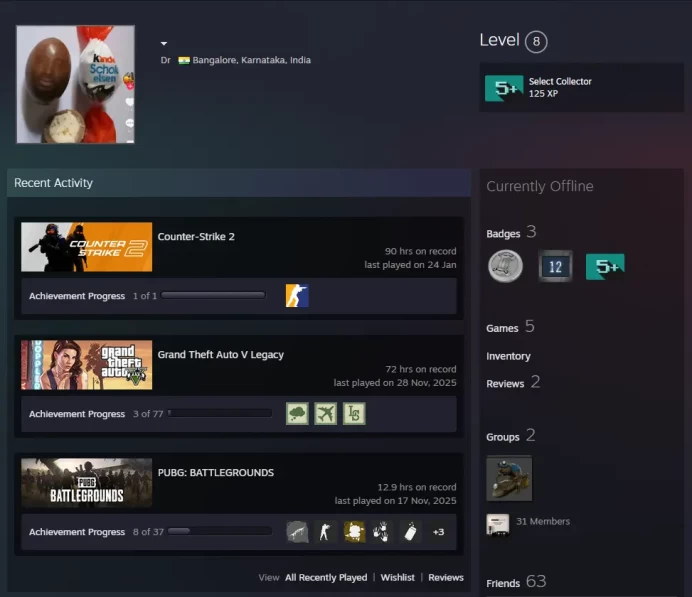Open the Counter-Strike 2 achievement icon
The image size is (692, 597).
point(297,296)
